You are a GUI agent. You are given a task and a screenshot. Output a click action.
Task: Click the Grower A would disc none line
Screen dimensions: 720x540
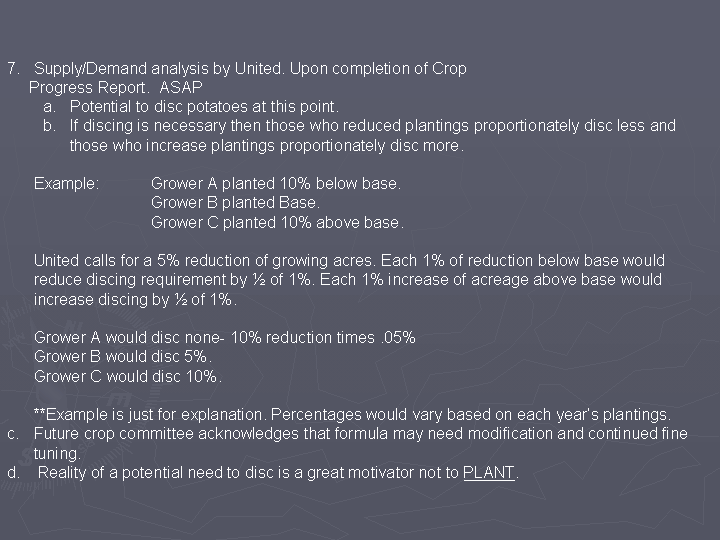225,338
